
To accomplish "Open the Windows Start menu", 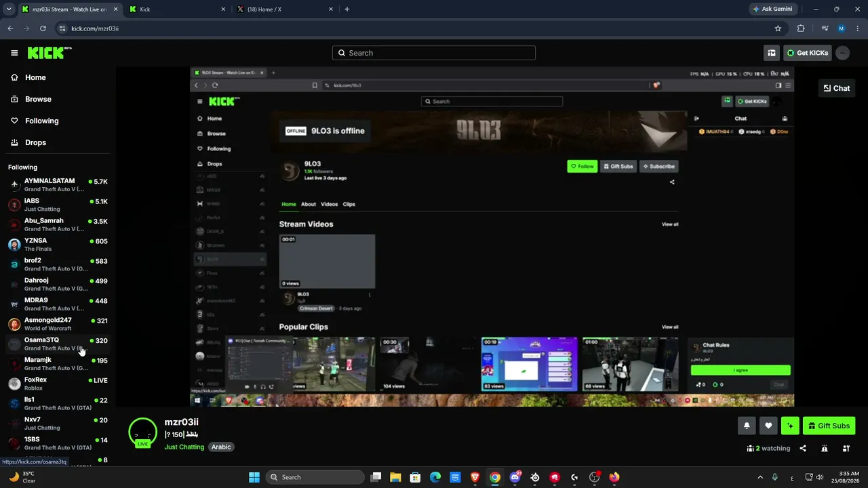I will [x=254, y=477].
